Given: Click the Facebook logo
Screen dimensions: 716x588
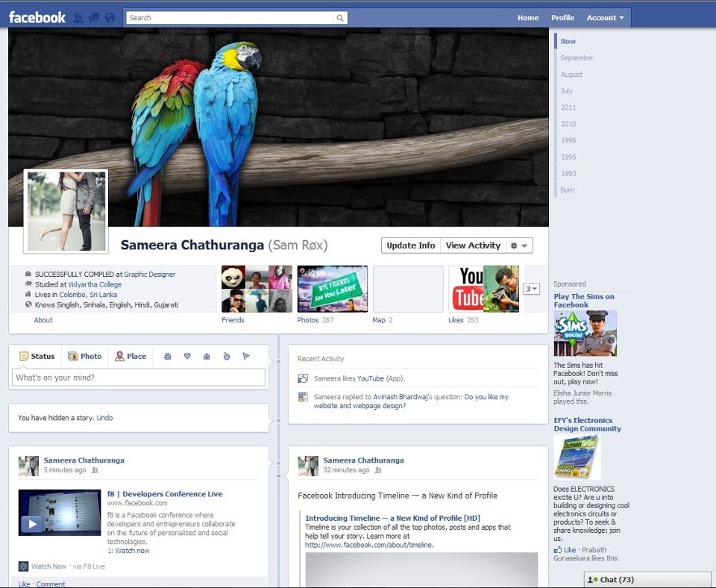Looking at the screenshot, I should [37, 18].
